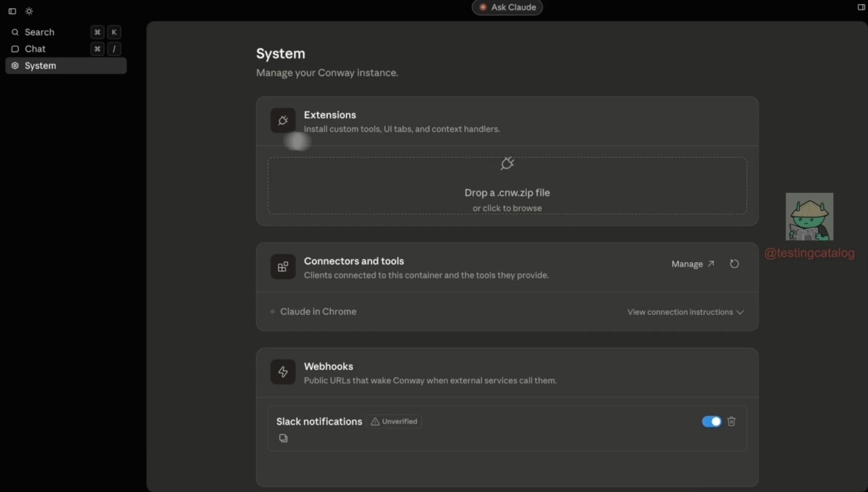The image size is (868, 492).
Task: Delete the Slack notifications webhook
Action: coord(731,421)
